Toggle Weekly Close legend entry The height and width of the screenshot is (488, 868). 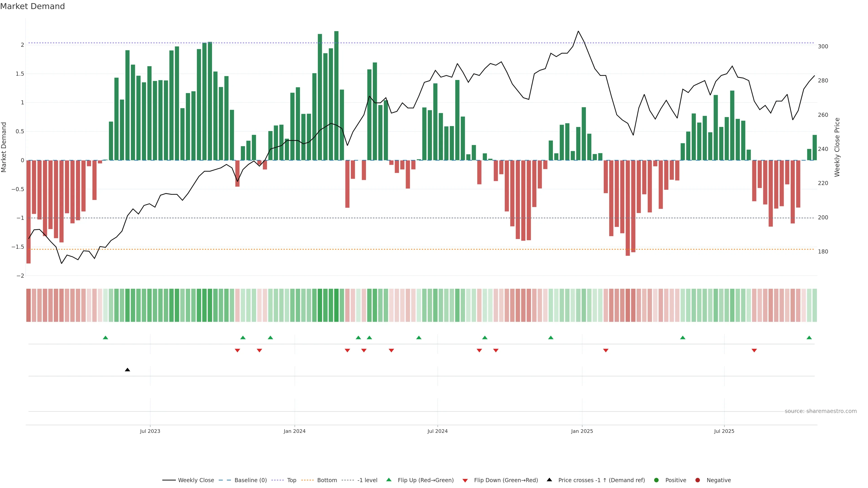(x=196, y=480)
